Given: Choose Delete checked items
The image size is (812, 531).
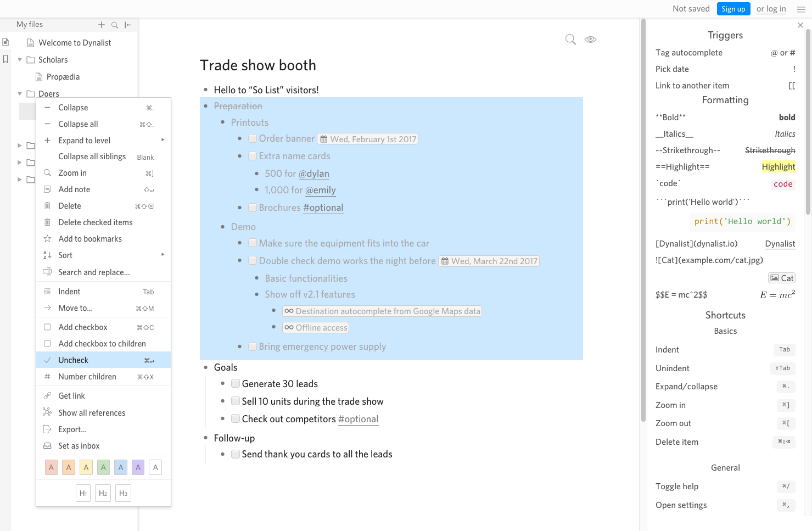Looking at the screenshot, I should 103,222.
